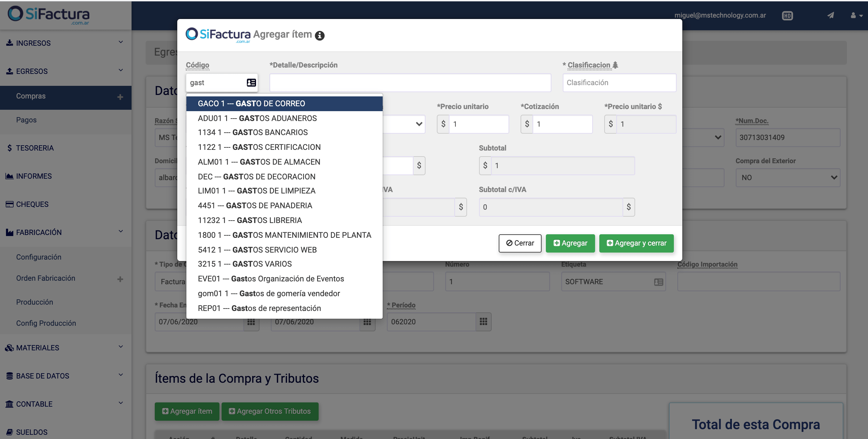Image resolution: width=868 pixels, height=439 pixels.
Task: Click the list icon in Código field
Action: click(x=251, y=83)
